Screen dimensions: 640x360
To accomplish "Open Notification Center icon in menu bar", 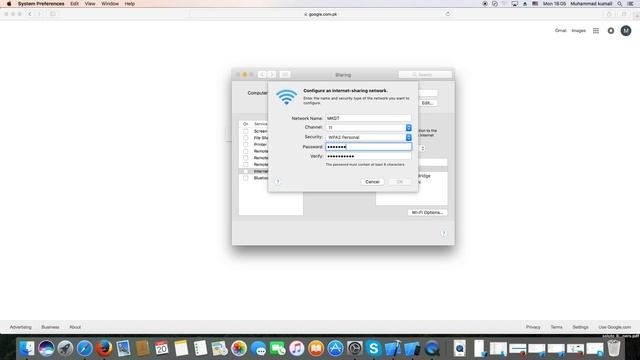I will 631,4.
